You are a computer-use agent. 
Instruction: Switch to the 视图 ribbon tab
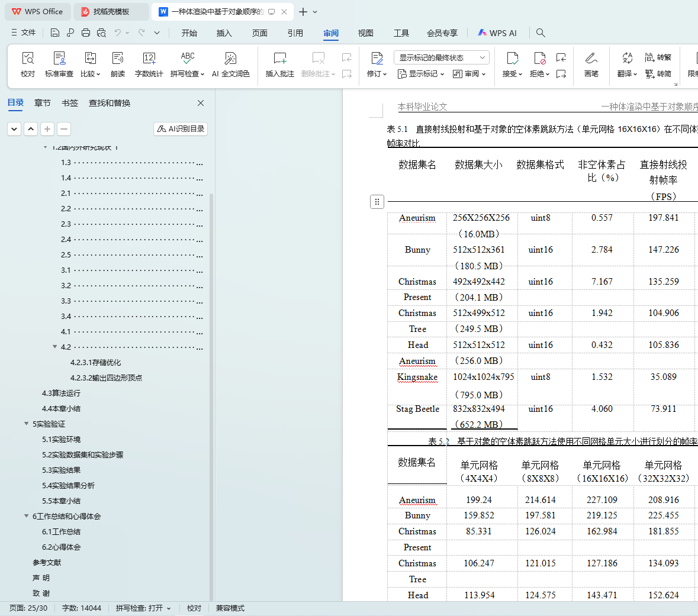tap(365, 33)
